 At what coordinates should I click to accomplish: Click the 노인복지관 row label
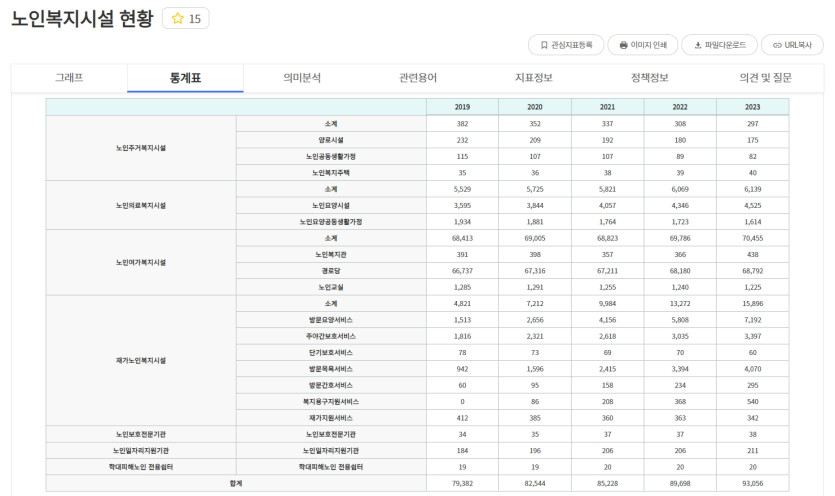pos(331,255)
